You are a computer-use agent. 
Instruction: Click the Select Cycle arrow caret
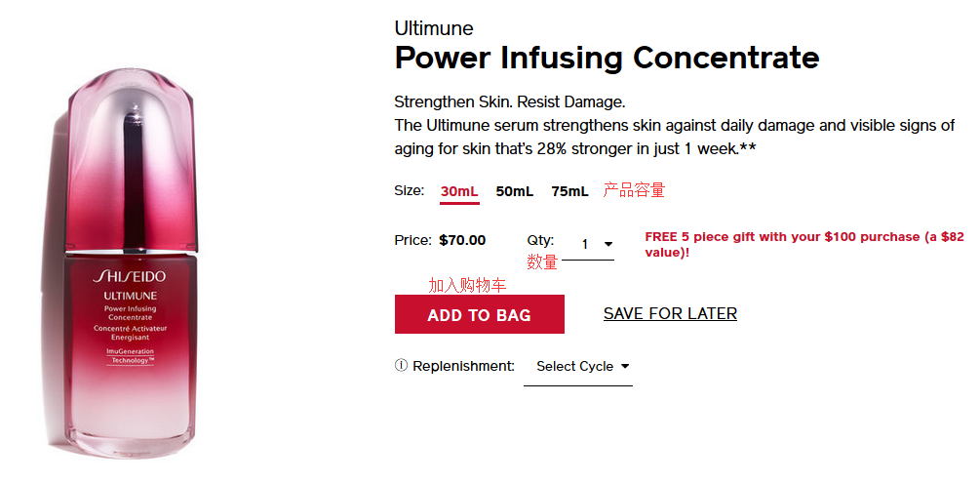point(625,367)
